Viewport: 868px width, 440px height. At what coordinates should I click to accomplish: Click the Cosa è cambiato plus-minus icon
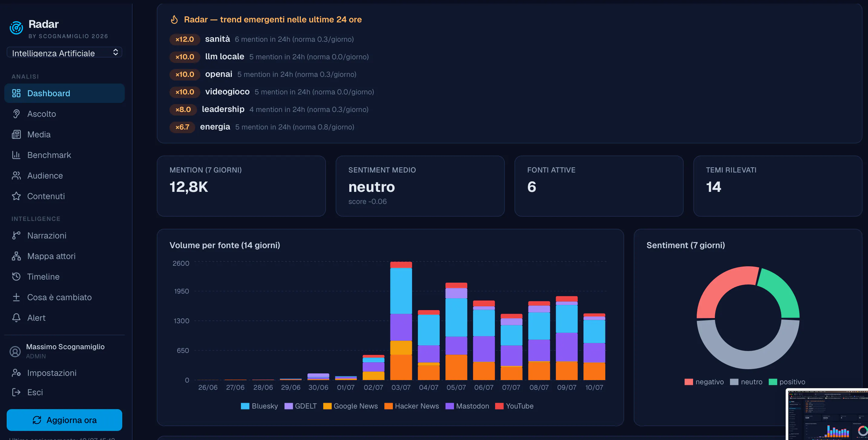coord(16,297)
